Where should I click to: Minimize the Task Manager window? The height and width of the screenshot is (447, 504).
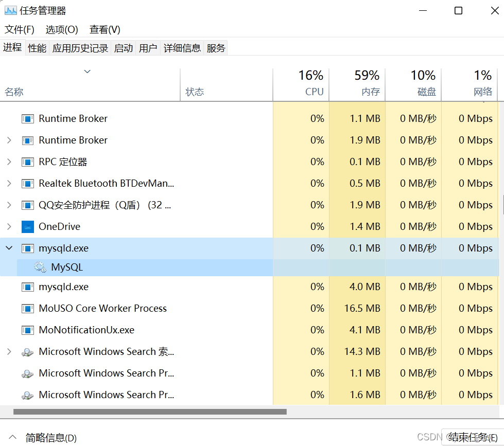(x=423, y=11)
